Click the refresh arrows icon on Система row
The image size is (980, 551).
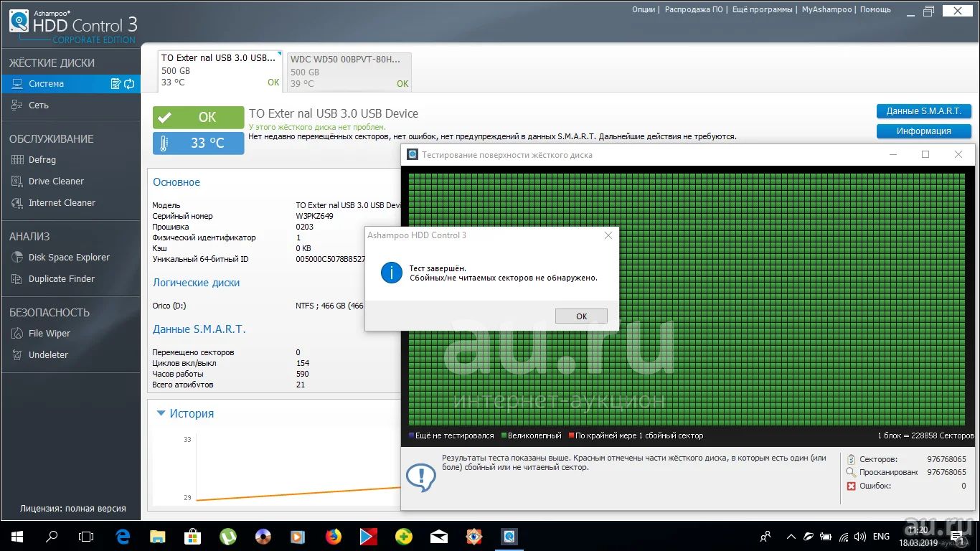click(129, 84)
